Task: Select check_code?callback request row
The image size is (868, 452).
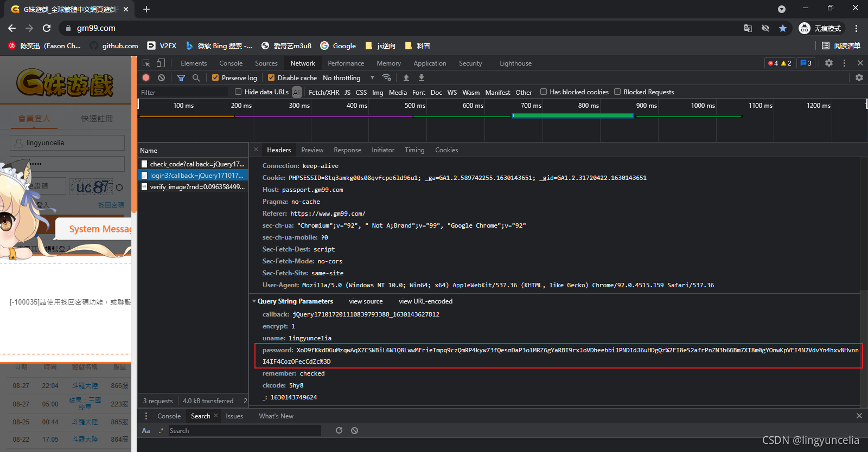Action: (x=193, y=164)
